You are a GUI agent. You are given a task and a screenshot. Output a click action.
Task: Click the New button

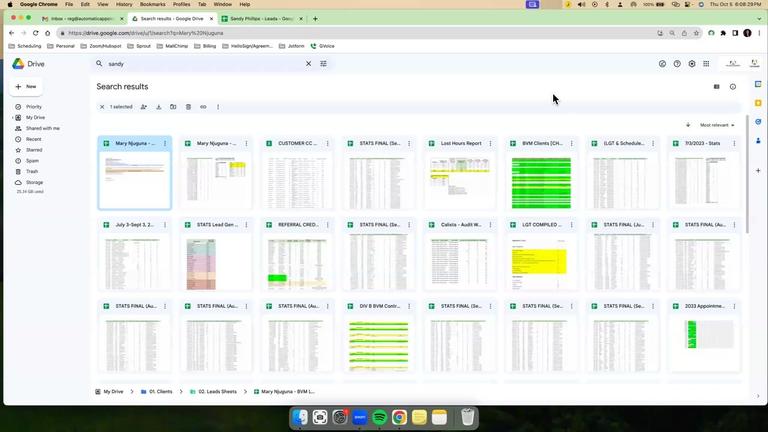click(x=26, y=87)
